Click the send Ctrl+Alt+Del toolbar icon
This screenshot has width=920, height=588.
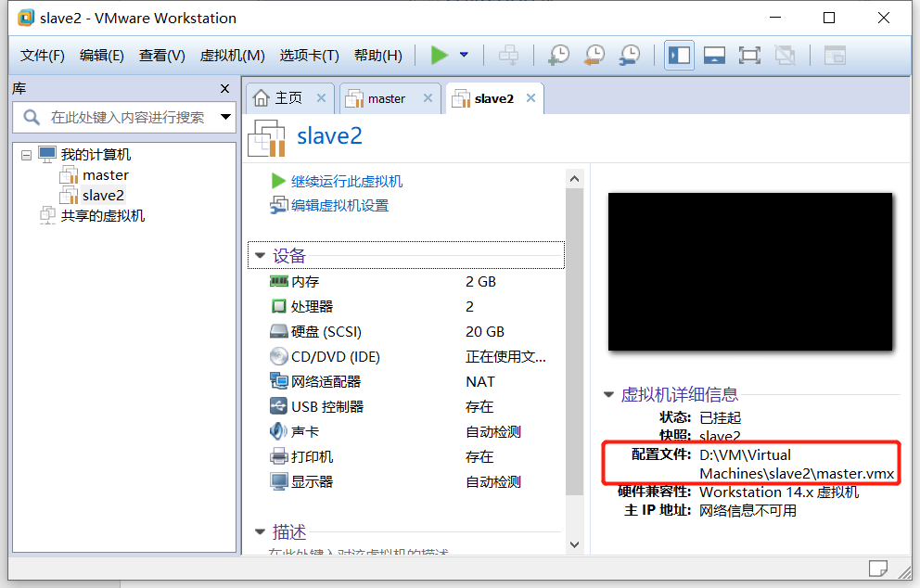(508, 55)
